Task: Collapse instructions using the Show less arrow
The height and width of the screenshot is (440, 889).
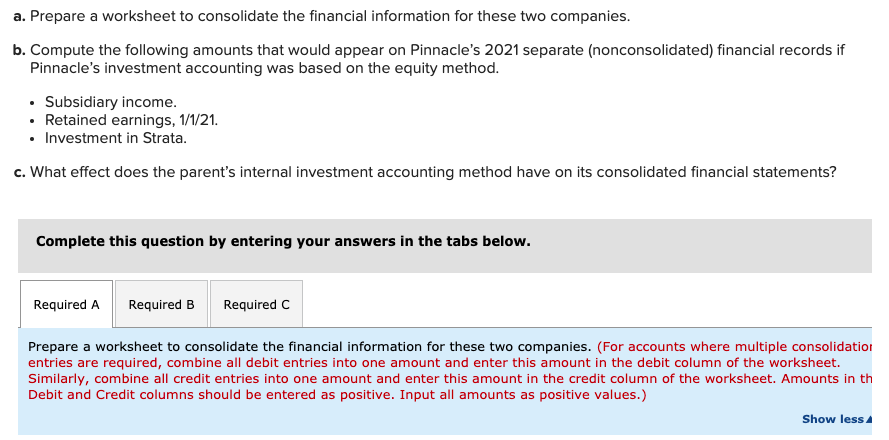Action: [x=867, y=420]
